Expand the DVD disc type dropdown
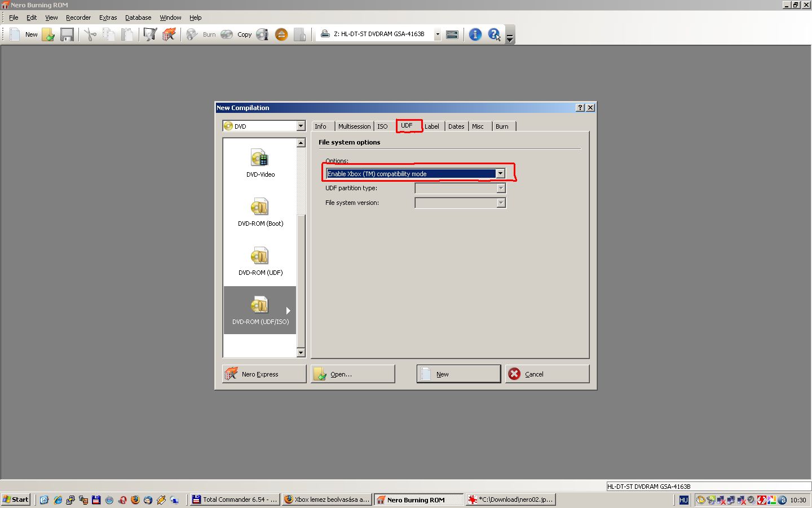The width and height of the screenshot is (812, 508). pos(301,126)
